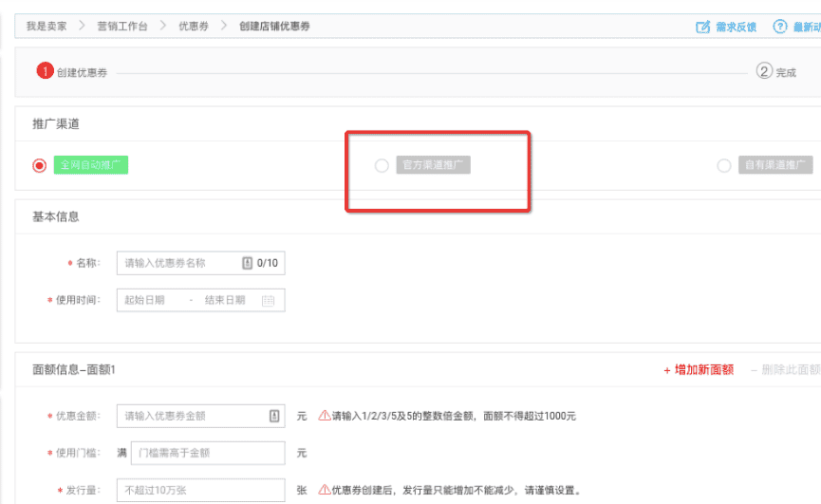821x504 pixels.
Task: Click the warning icon beside 优惠金额 hint
Action: pos(325,416)
